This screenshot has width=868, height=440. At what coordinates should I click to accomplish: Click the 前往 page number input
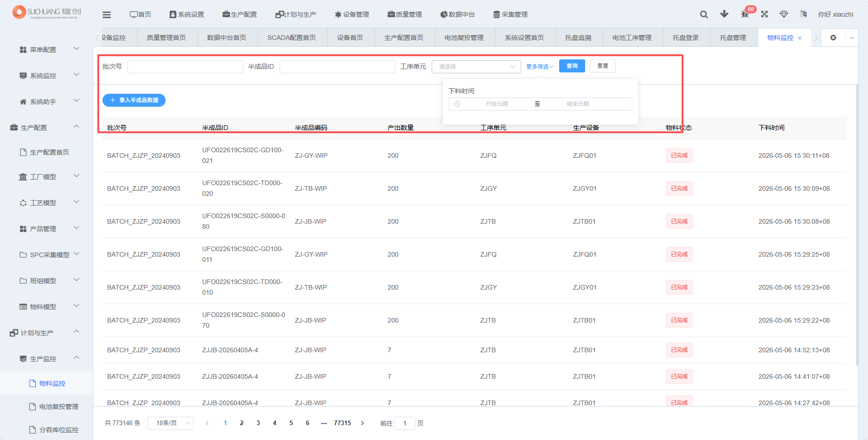405,423
